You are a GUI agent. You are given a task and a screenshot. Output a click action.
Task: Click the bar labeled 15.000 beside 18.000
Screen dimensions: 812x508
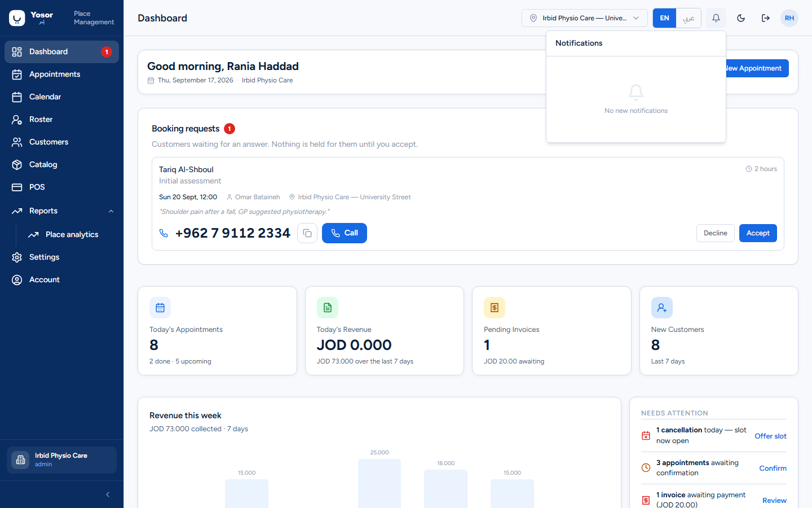[512, 493]
